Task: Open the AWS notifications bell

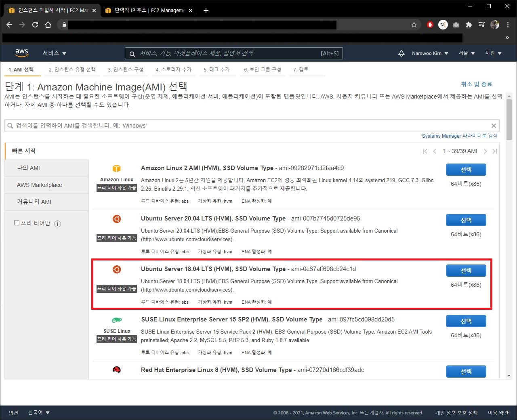Action: click(x=401, y=53)
